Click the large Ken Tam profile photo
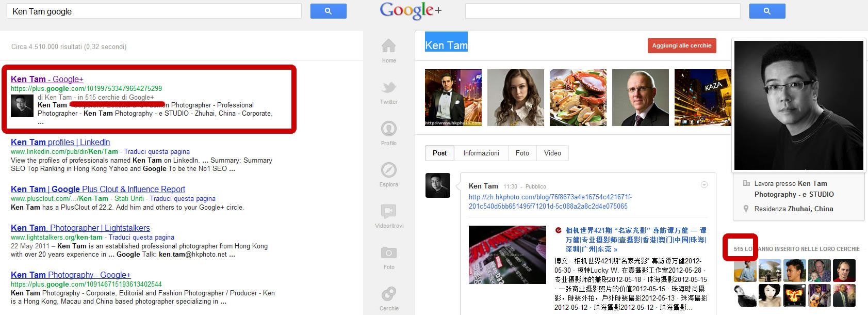This screenshot has width=868, height=315. pos(798,105)
